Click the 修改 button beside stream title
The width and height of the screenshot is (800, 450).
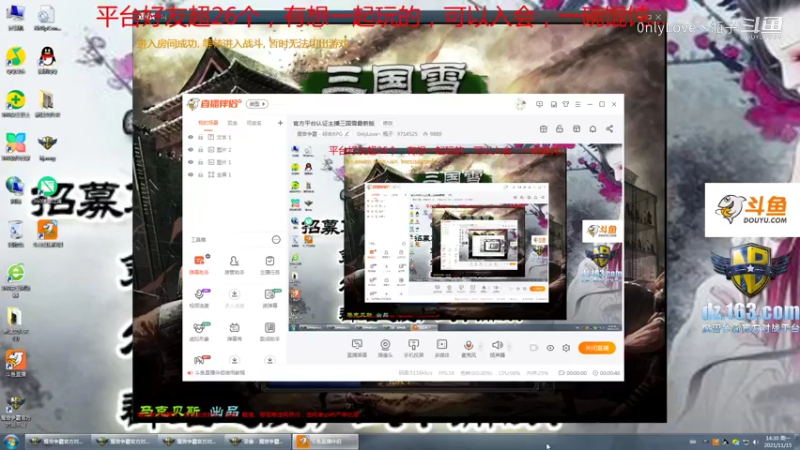[x=388, y=123]
